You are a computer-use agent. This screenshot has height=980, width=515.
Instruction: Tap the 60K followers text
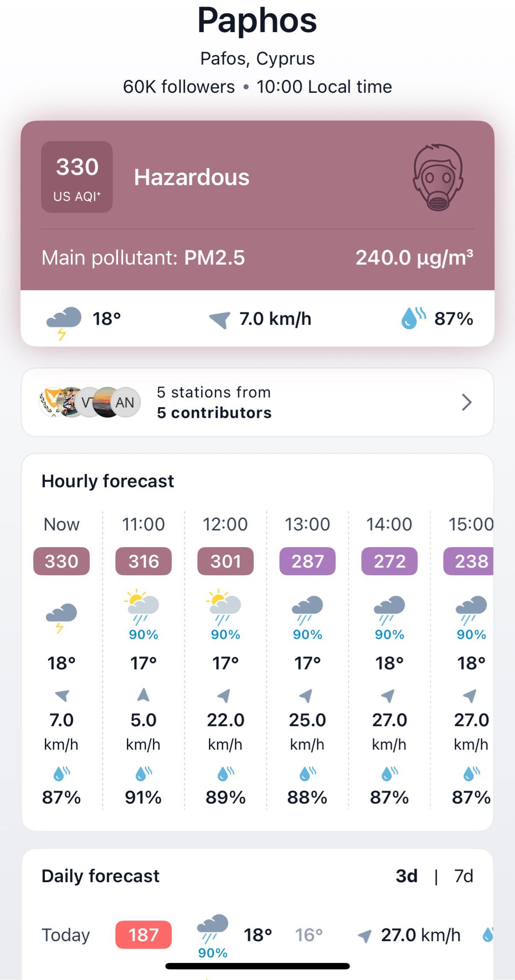point(179,87)
